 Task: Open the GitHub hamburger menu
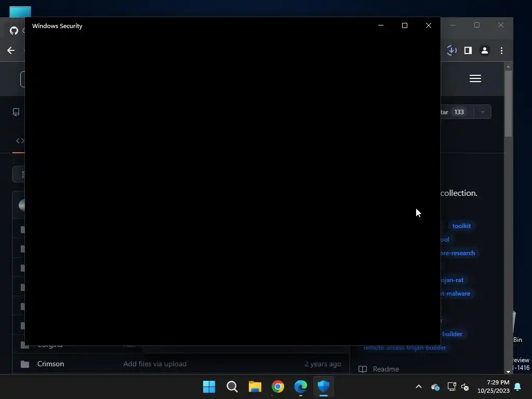pyautogui.click(x=475, y=78)
